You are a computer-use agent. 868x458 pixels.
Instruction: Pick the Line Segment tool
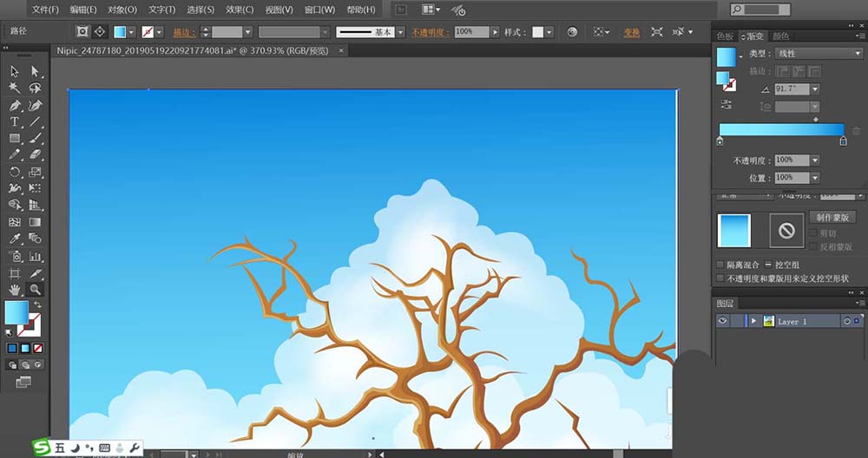[x=35, y=121]
